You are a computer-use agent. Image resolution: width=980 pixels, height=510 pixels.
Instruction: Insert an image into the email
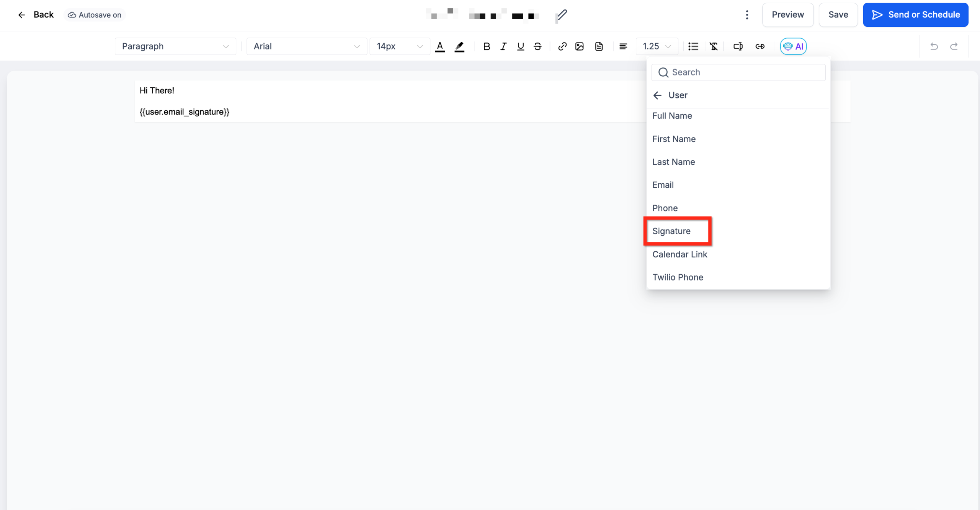pos(579,46)
